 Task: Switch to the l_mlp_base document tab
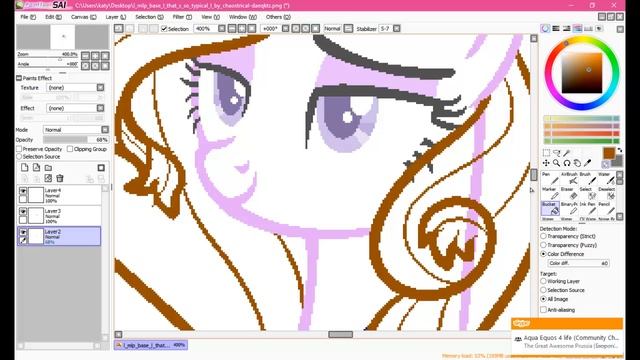coord(151,345)
